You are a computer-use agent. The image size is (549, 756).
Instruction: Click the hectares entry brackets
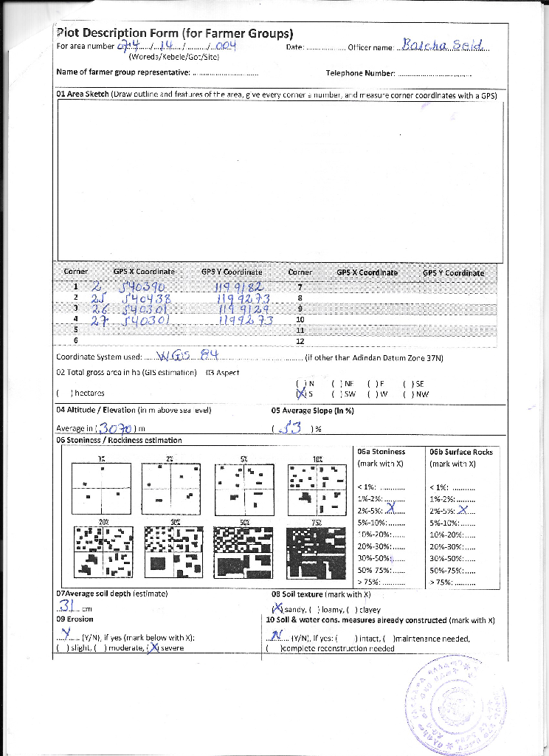(65, 393)
